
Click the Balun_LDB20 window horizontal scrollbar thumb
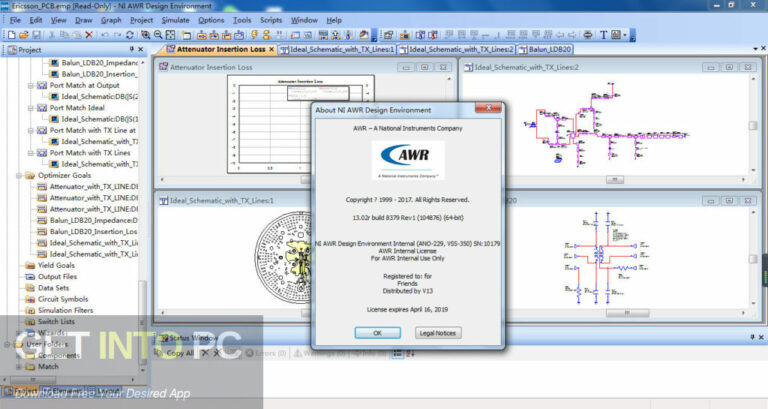coord(627,313)
